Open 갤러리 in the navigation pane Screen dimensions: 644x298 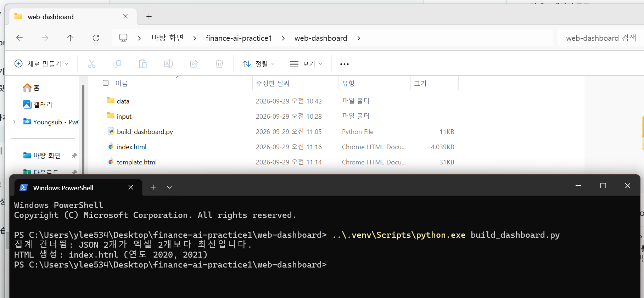[x=38, y=105]
